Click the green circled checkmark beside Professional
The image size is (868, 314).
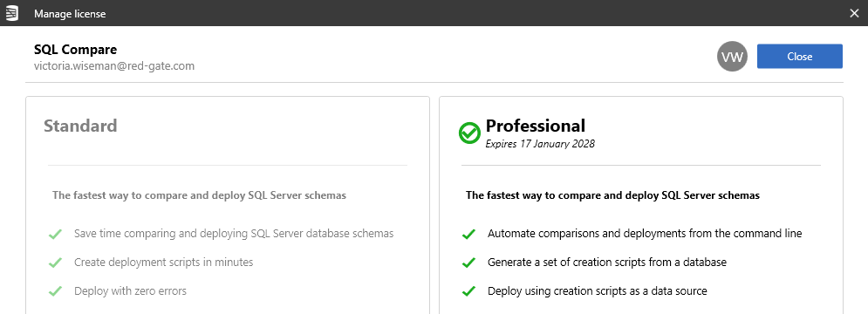point(469,133)
